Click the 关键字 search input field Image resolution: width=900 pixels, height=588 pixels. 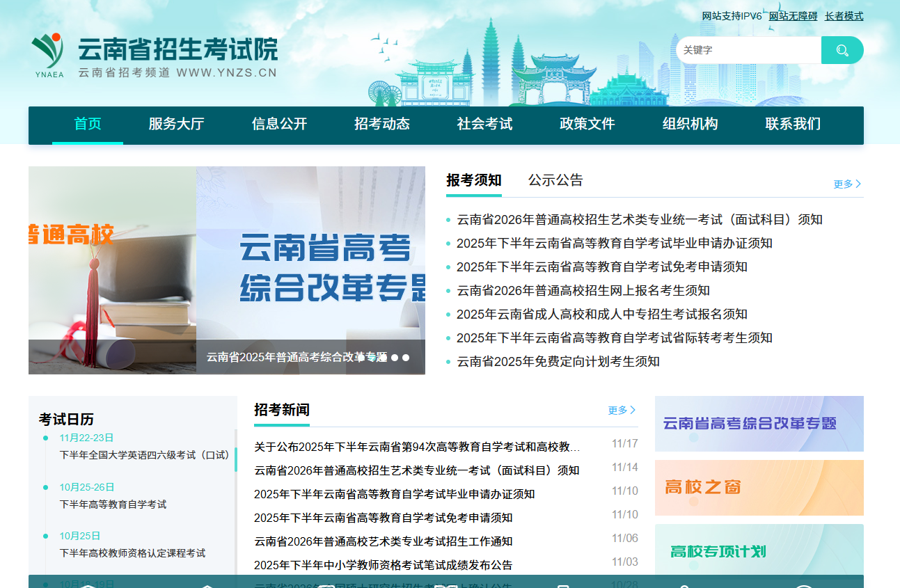tap(748, 50)
